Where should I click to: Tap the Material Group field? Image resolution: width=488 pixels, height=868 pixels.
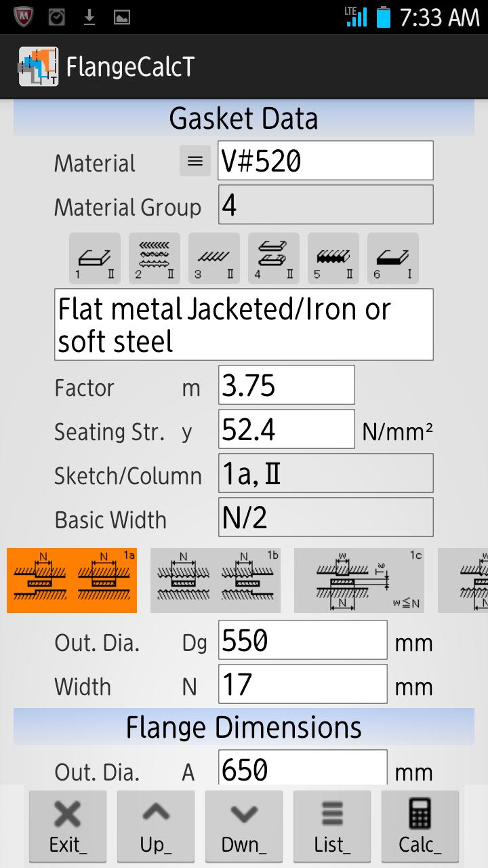pyautogui.click(x=325, y=205)
